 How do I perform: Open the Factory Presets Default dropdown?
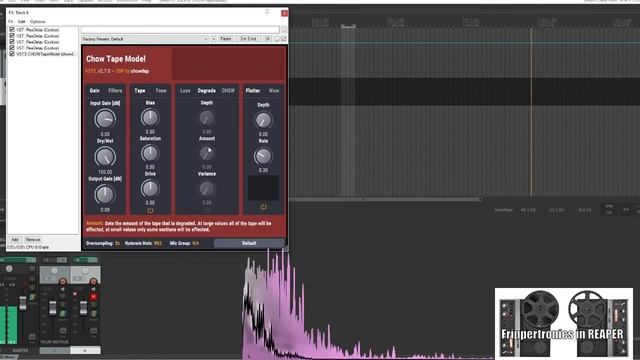click(x=145, y=39)
